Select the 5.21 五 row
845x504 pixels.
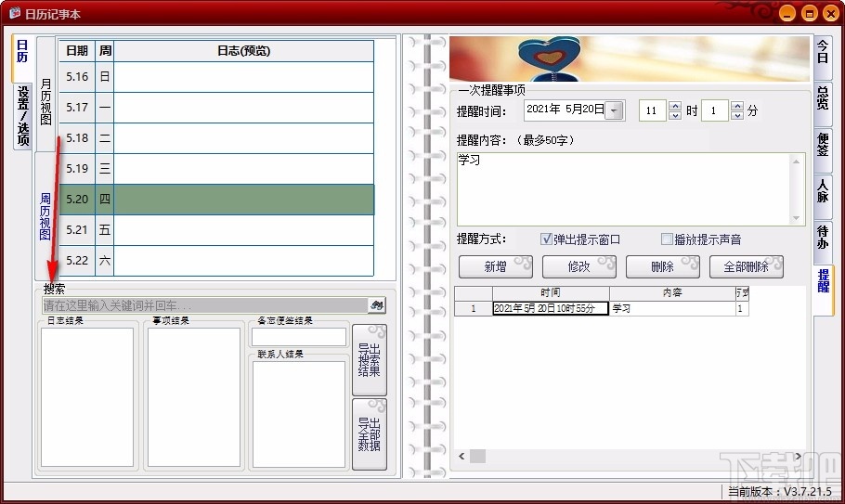216,230
